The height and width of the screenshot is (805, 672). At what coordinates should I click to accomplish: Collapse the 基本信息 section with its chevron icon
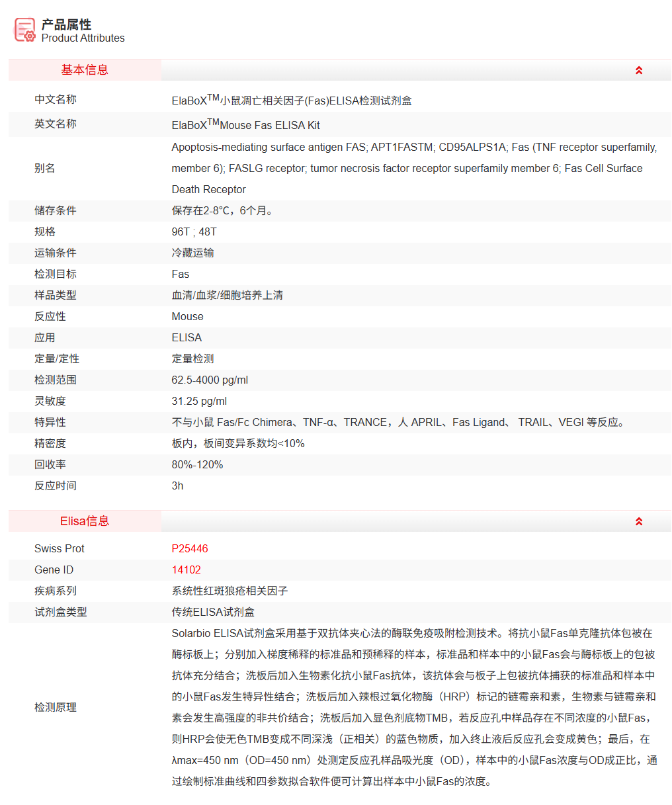639,69
